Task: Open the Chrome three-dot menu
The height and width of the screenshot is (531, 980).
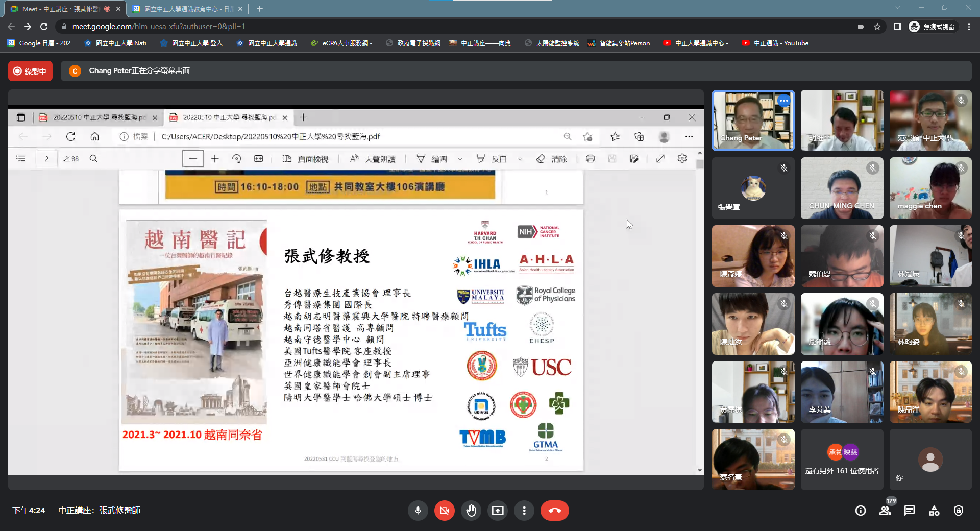Action: (x=969, y=27)
